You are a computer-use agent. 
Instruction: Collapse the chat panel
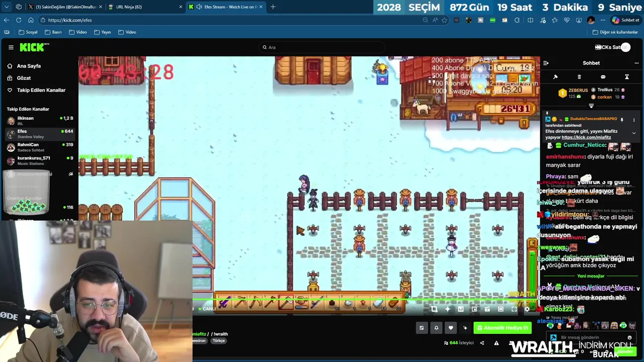pyautogui.click(x=546, y=63)
